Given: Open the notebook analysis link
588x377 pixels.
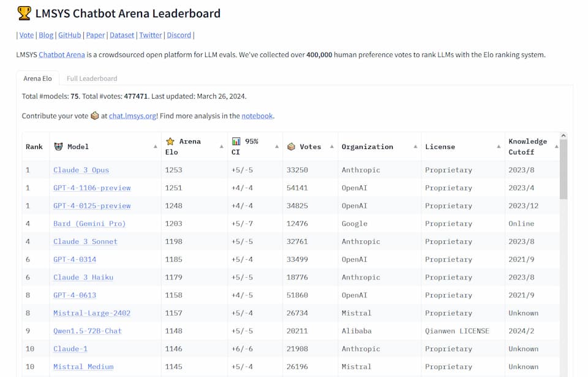Looking at the screenshot, I should (x=257, y=116).
